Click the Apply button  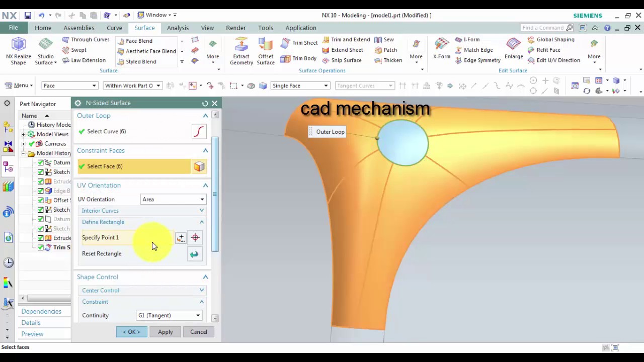[166, 332]
